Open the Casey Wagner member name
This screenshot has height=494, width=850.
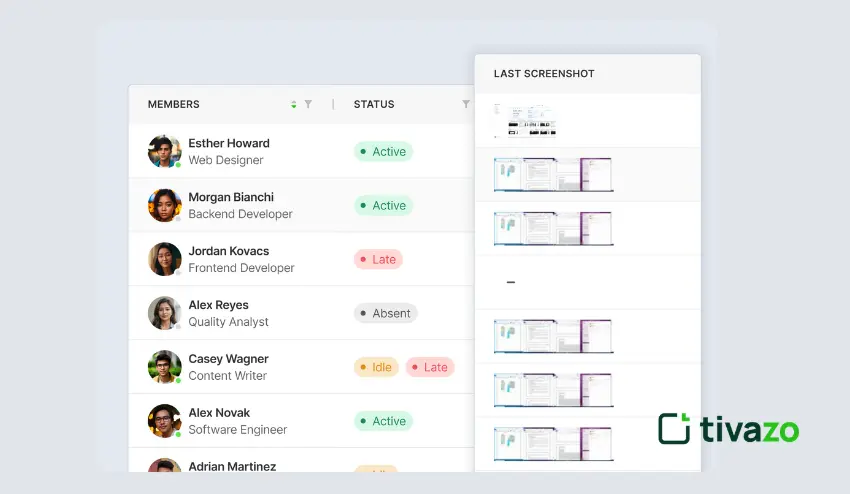tap(228, 358)
